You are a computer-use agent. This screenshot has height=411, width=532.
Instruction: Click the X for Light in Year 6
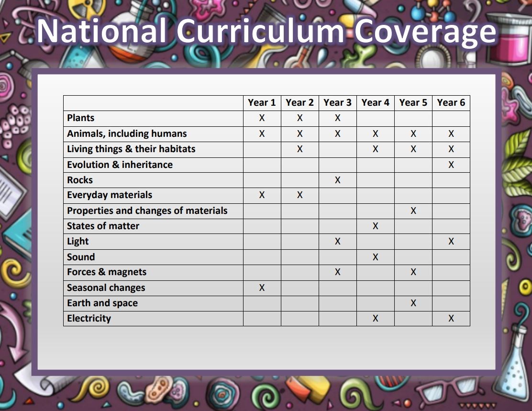(451, 241)
